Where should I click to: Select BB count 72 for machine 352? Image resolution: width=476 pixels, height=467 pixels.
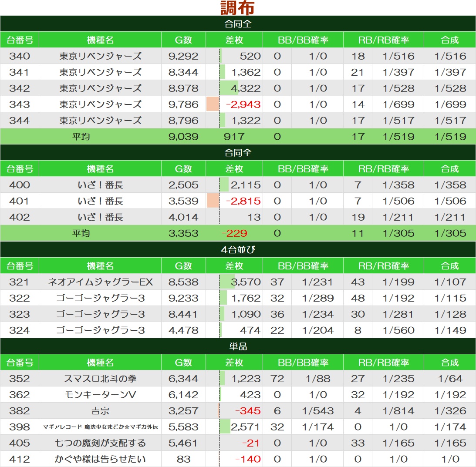tap(277, 378)
